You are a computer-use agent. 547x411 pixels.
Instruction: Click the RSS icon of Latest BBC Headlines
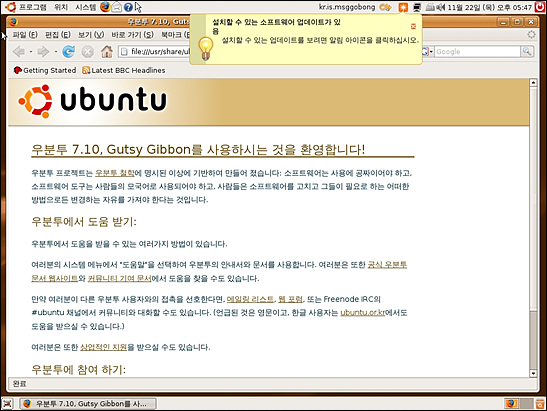point(86,70)
